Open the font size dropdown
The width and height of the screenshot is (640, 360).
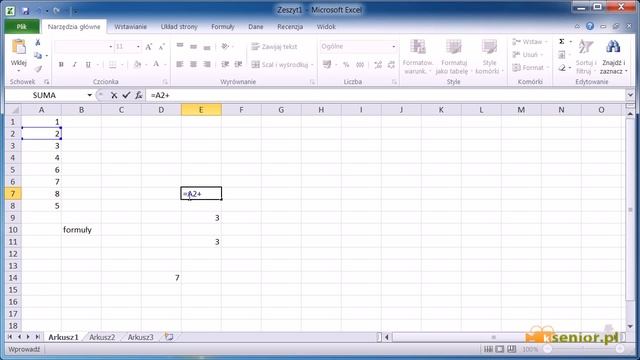click(x=138, y=47)
